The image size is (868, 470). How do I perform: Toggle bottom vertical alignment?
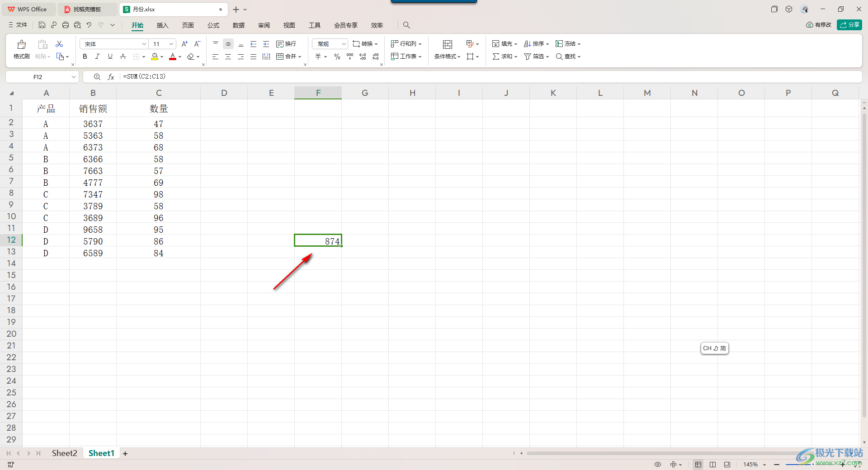(241, 44)
